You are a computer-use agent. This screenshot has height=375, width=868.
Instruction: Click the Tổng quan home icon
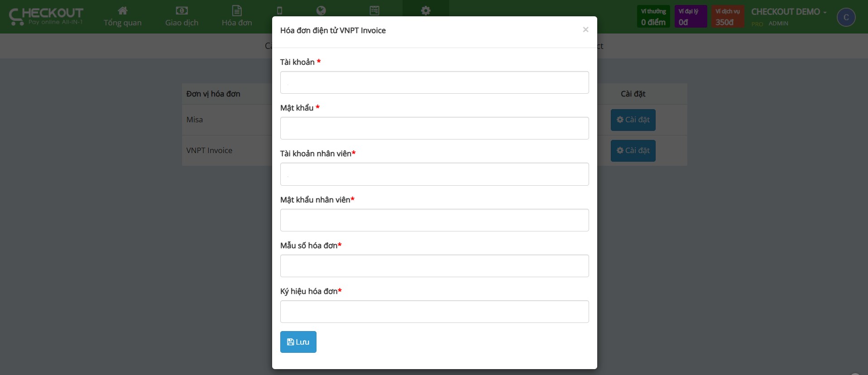pos(123,11)
